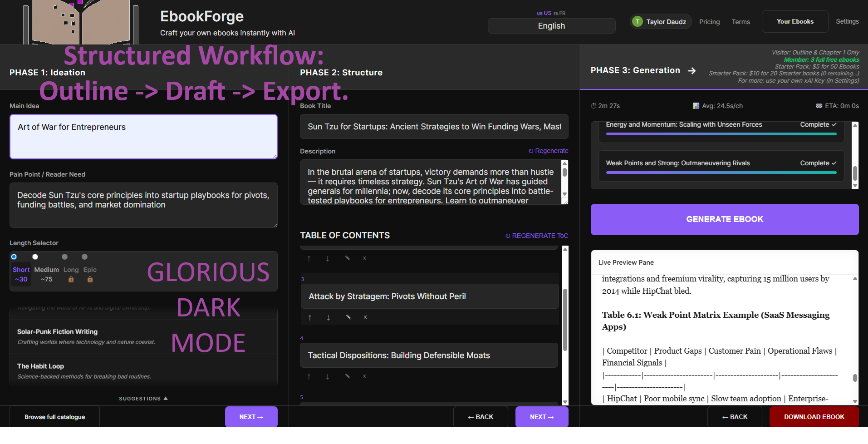Click NEXT in the Phase 2 Structure panel
Viewport: 868px width, 444px height.
click(542, 417)
